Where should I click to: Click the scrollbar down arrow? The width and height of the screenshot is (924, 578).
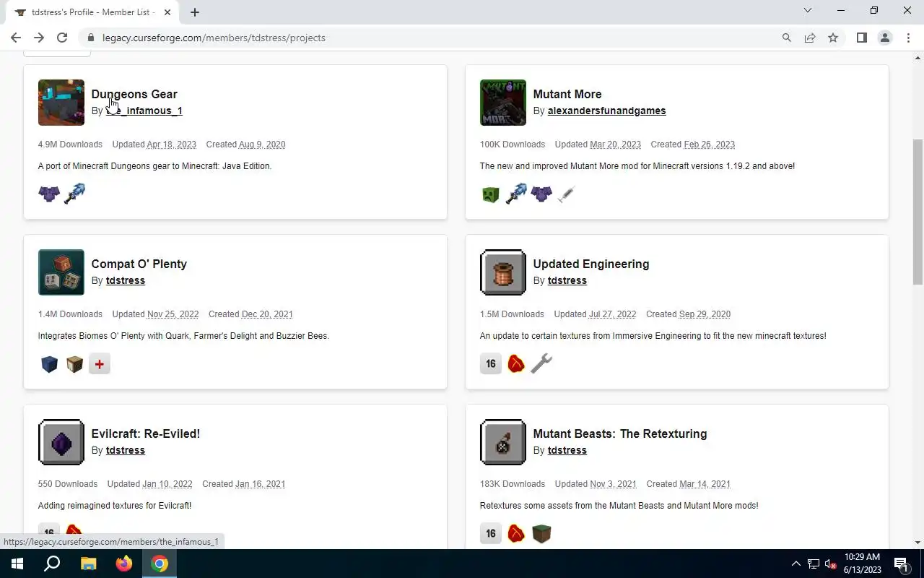tap(918, 543)
